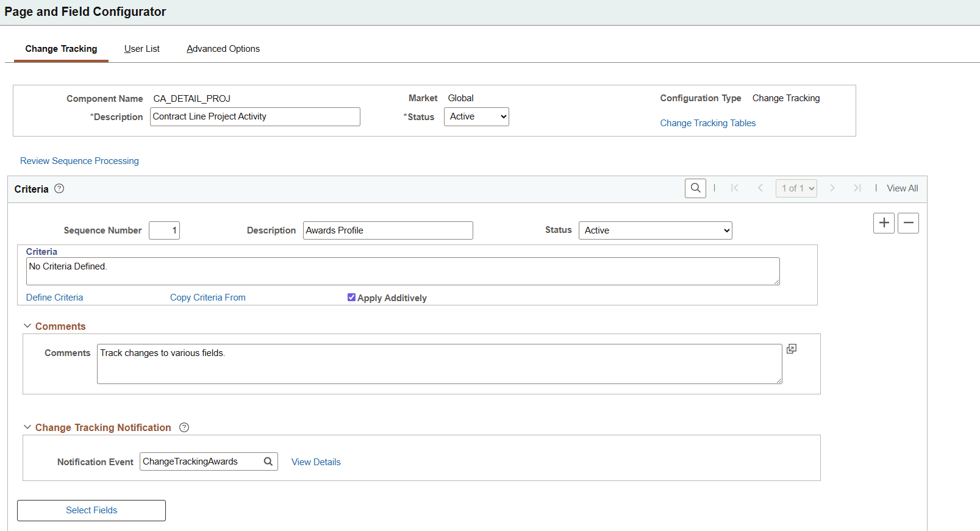Screen dimensions: 980x531
Task: Go to next Criteria row arrow
Action: click(x=832, y=188)
